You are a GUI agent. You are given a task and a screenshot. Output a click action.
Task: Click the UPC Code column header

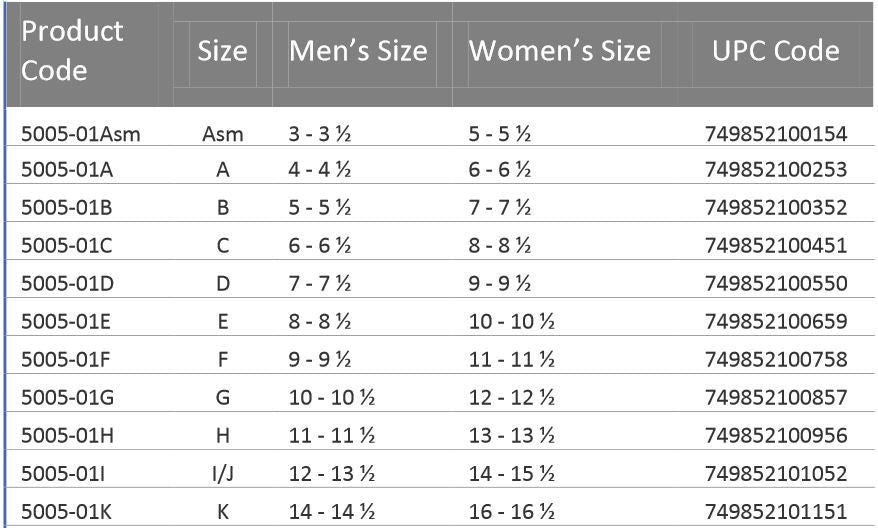[776, 51]
